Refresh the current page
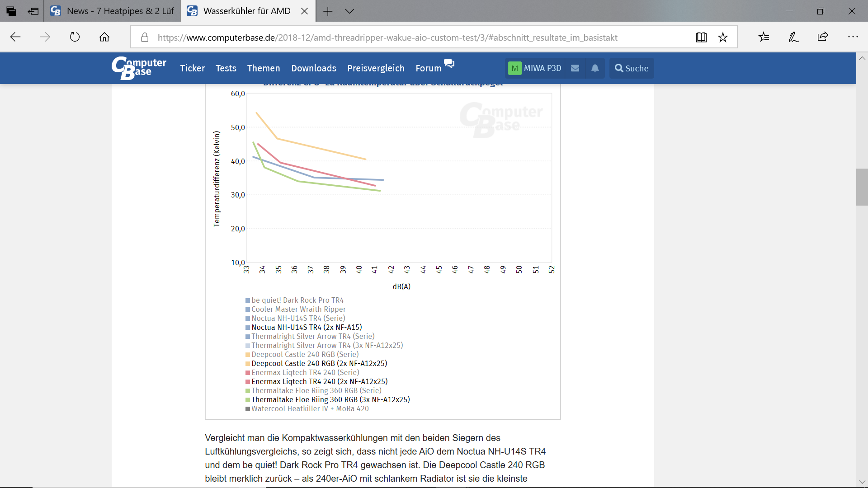 [x=75, y=37]
